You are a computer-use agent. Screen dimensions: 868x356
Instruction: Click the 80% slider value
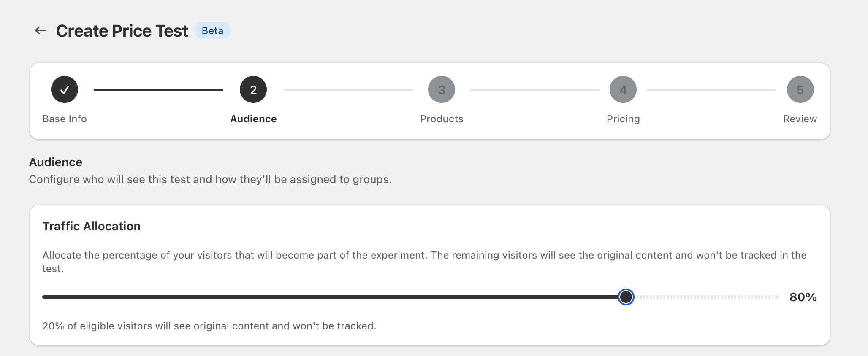[x=803, y=297]
